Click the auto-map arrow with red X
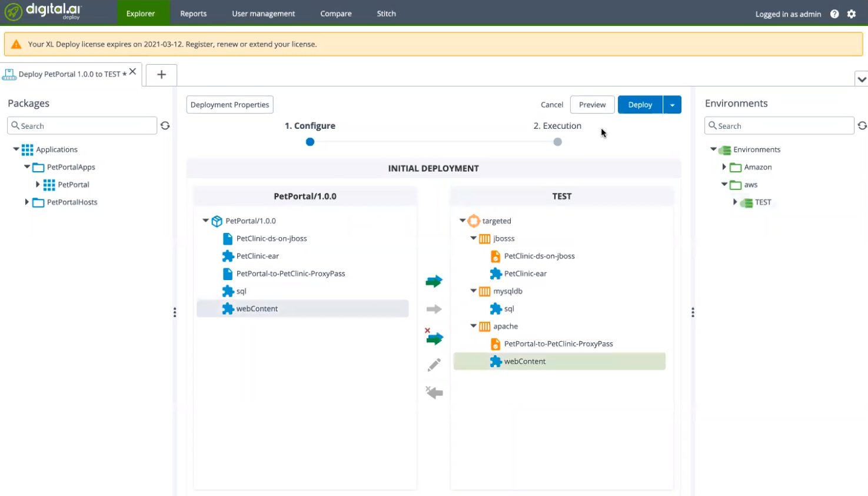 click(434, 337)
